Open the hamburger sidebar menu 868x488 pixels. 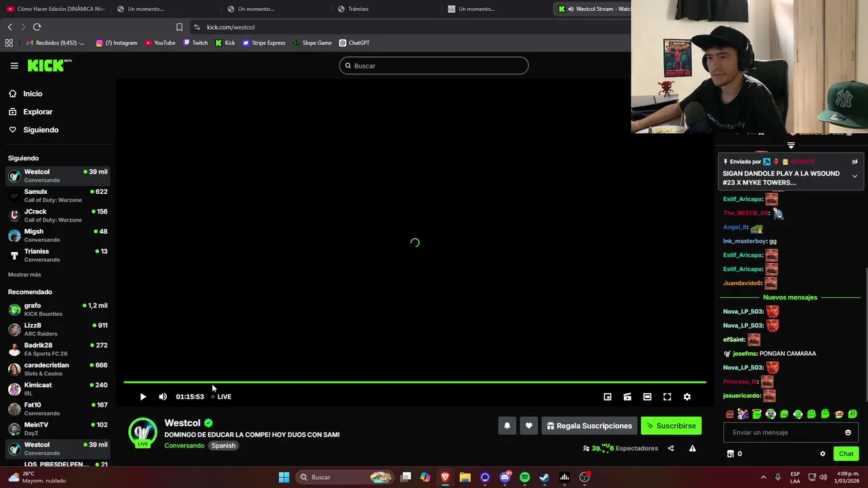click(14, 66)
